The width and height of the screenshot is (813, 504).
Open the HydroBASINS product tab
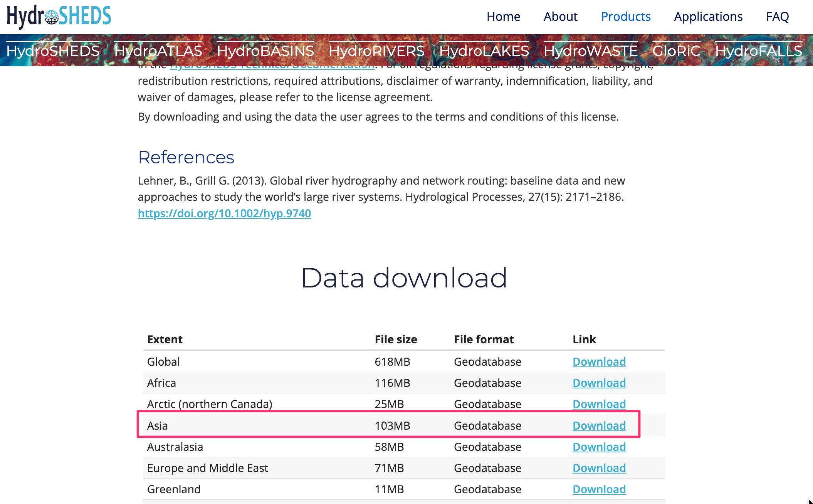click(265, 51)
